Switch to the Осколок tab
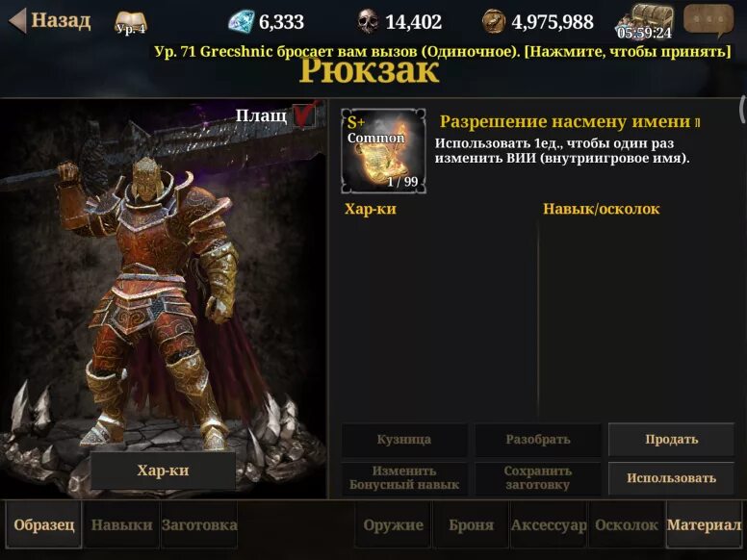Screen dimensions: 747x560 [x=627, y=524]
